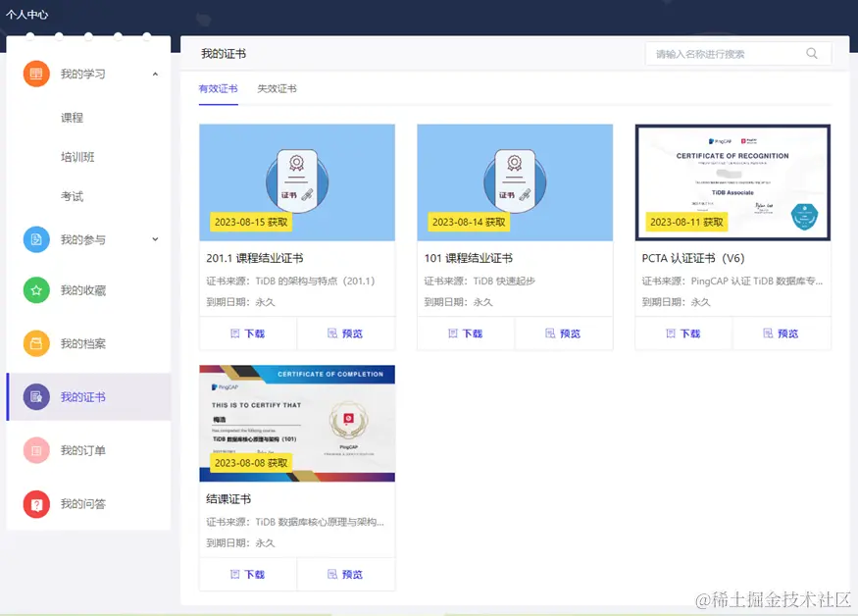Download the 201.1 课程结业证书

point(248,334)
